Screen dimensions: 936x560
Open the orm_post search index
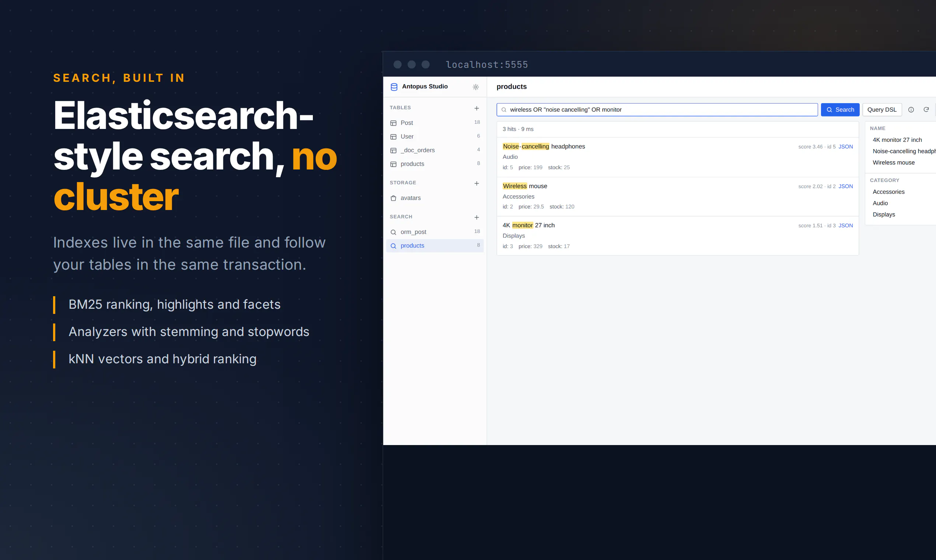[435, 232]
